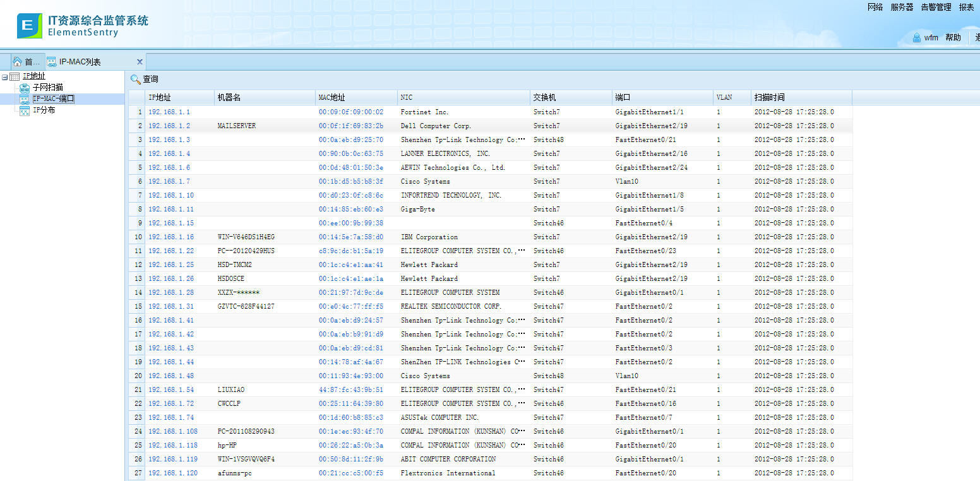Click the user avatar icon beside wfm

(x=916, y=38)
